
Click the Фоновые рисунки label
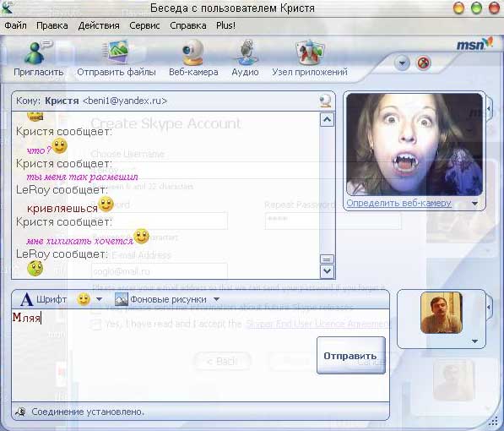tap(168, 299)
